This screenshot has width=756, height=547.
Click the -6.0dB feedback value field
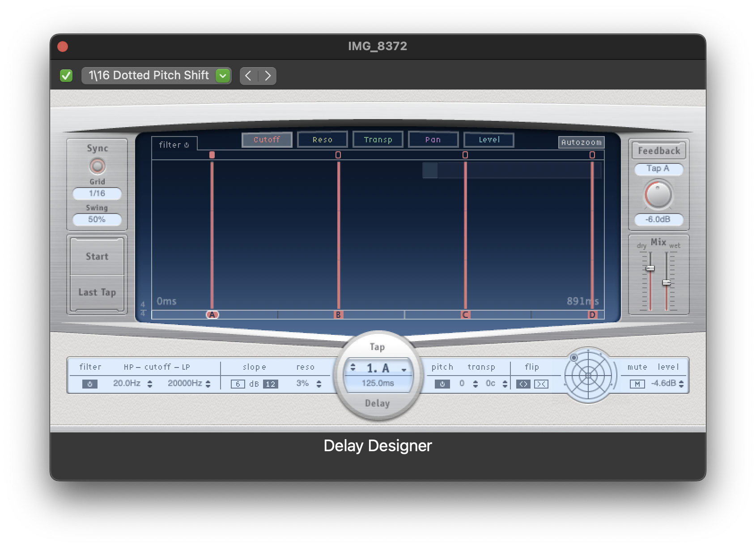(x=658, y=219)
